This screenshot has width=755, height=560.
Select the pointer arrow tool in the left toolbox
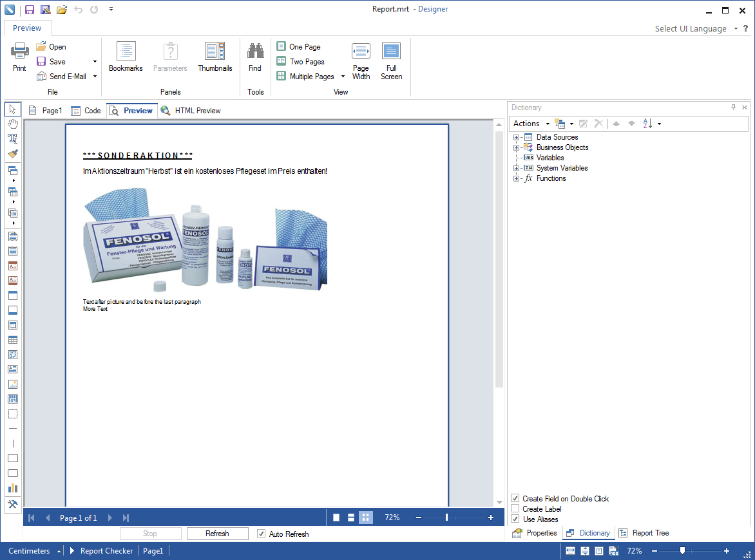12,109
